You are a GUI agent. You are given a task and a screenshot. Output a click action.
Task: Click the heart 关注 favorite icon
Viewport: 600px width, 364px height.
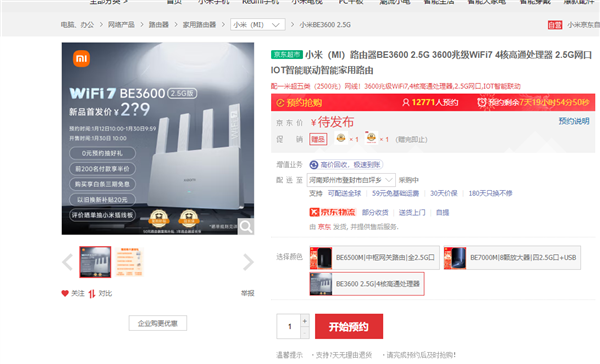[x=65, y=294]
